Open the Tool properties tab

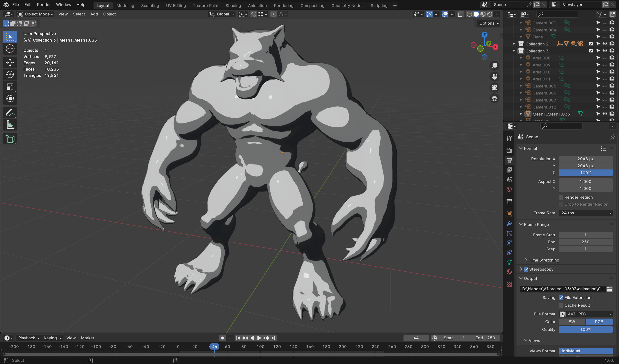pyautogui.click(x=509, y=138)
